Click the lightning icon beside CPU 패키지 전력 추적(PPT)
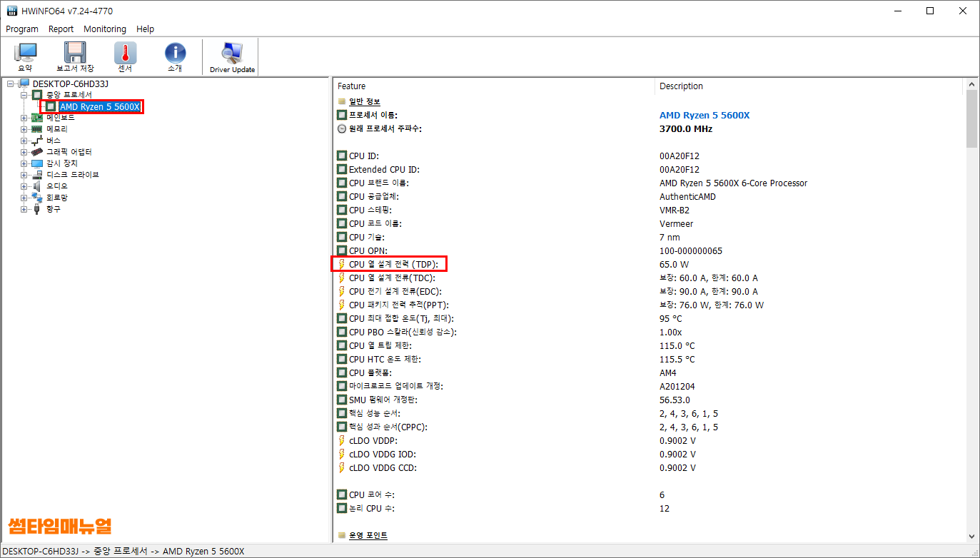Viewport: 980px width, 558px height. pyautogui.click(x=342, y=305)
